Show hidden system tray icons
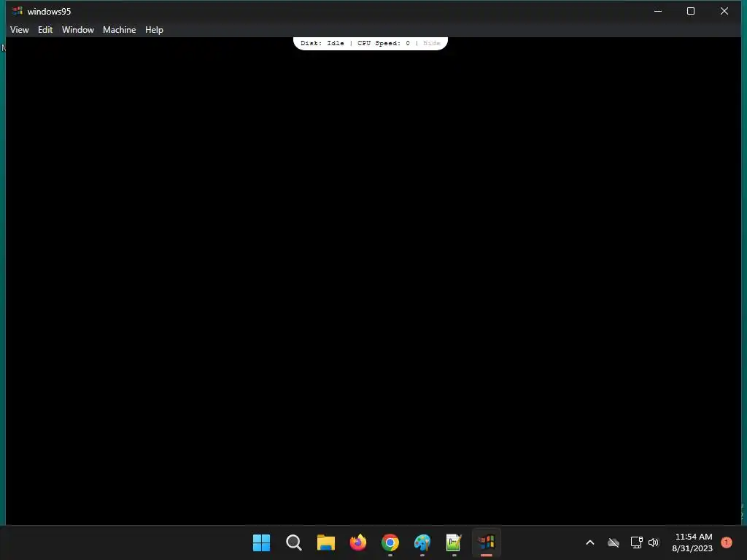 (x=589, y=542)
